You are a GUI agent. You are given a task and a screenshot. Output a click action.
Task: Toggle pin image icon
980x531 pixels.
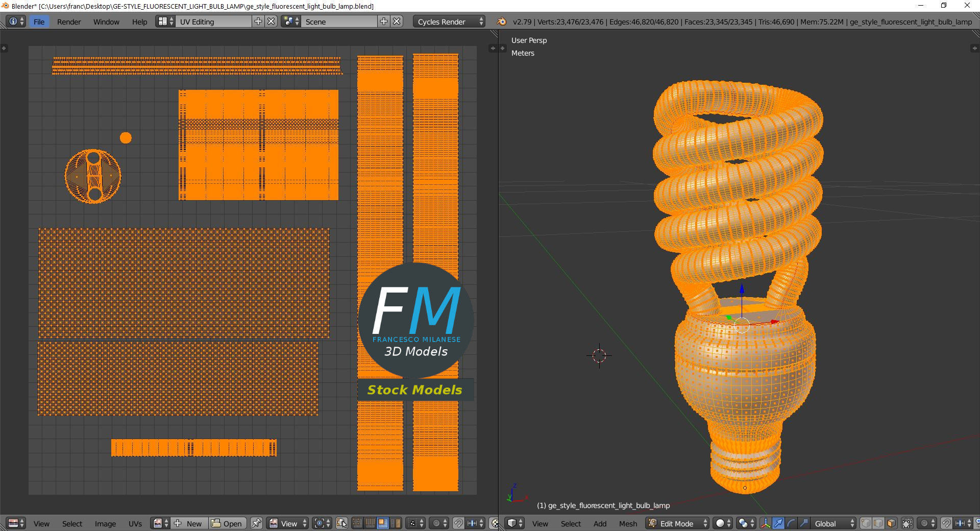257,523
